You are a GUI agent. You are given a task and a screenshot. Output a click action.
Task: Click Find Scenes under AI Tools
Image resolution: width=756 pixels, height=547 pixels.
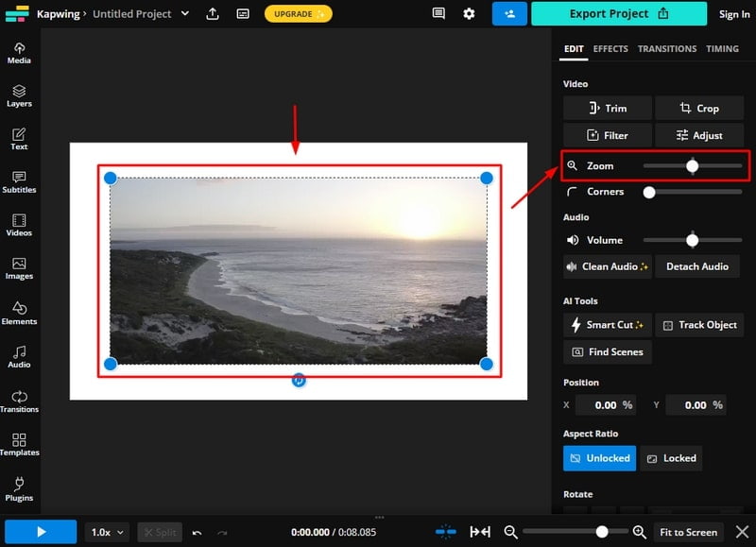[x=608, y=352]
